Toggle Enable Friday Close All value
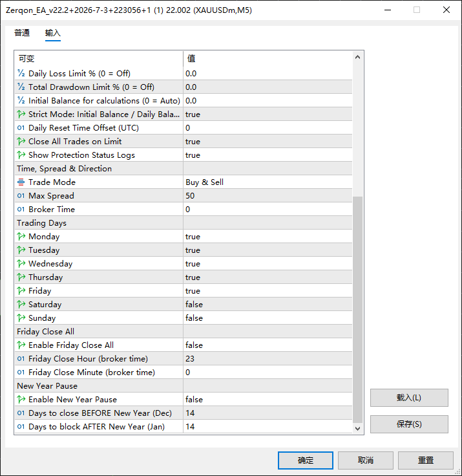 click(268, 345)
